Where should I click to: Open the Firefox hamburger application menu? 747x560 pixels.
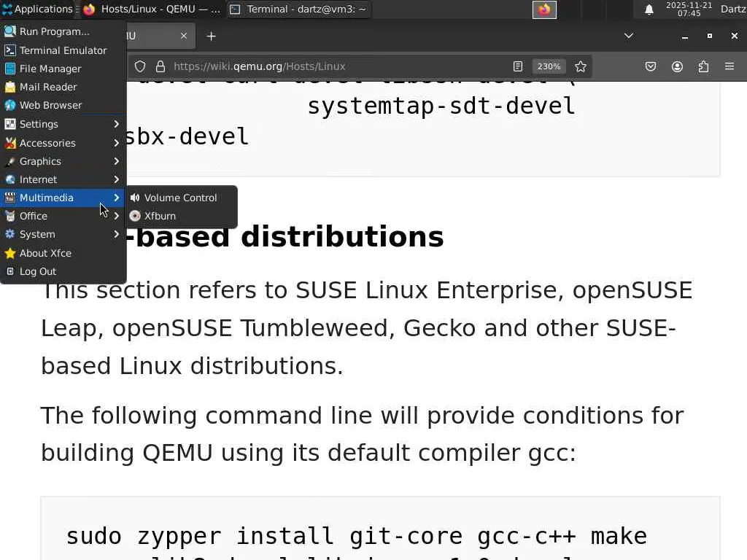click(729, 66)
